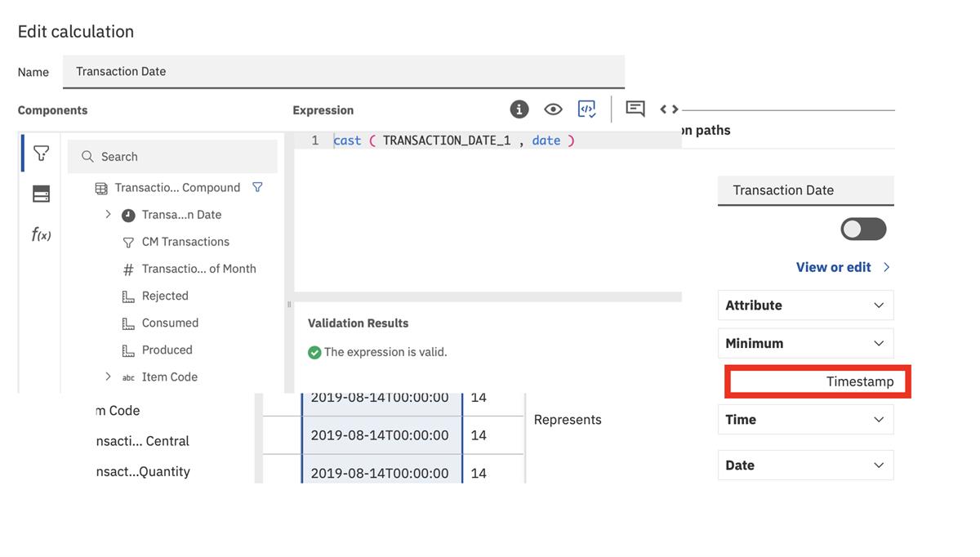Image resolution: width=980 pixels, height=557 pixels.
Task: Open the information icon above the expression
Action: click(x=519, y=108)
